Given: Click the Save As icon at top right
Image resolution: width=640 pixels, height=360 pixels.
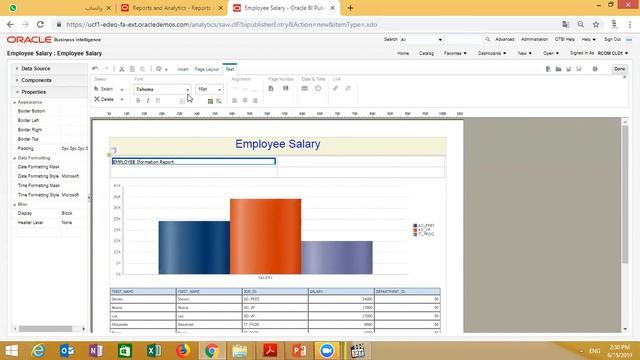Looking at the screenshot, I should click(x=579, y=69).
